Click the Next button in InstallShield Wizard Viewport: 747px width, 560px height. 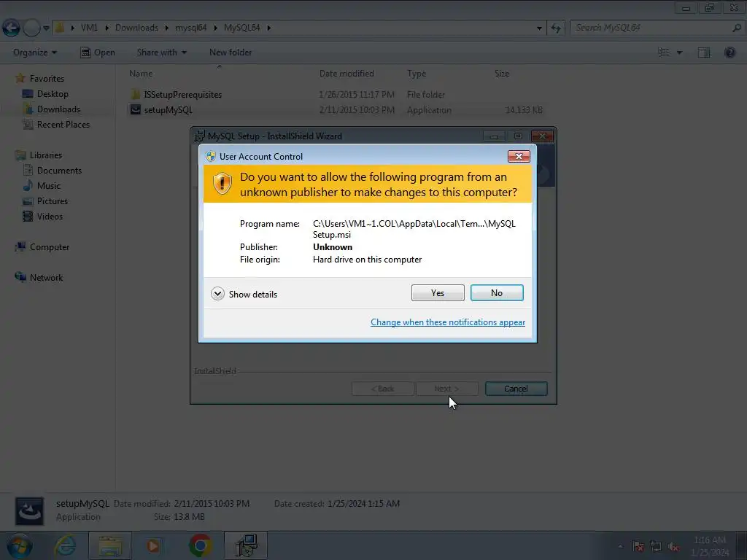447,389
